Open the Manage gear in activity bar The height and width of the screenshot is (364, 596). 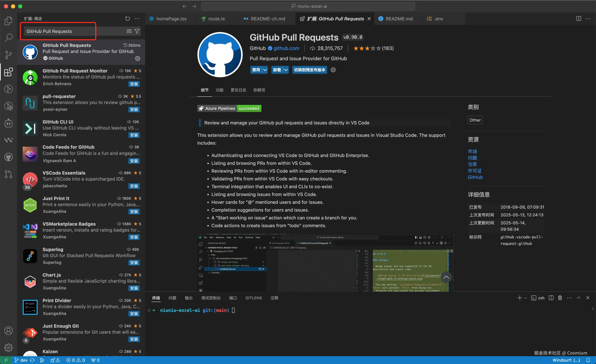pos(9,348)
